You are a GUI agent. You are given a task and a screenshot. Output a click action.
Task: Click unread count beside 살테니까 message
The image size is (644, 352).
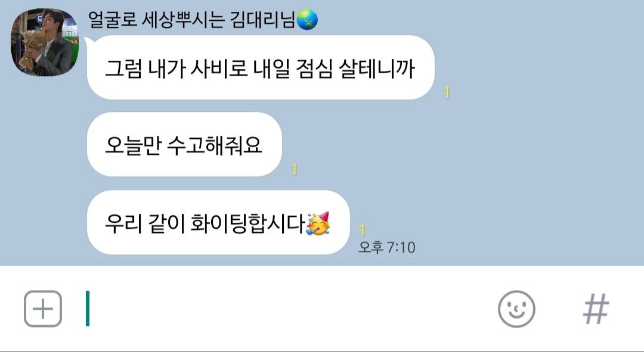[447, 92]
